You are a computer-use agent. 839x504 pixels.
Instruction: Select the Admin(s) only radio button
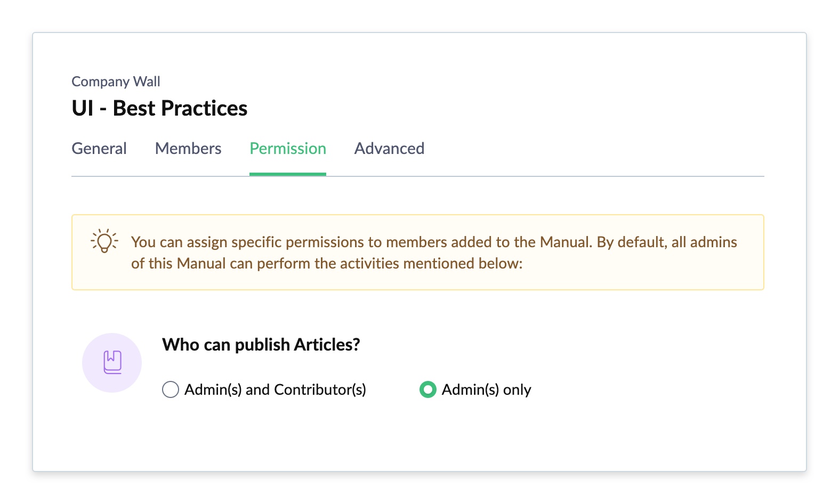pyautogui.click(x=428, y=389)
